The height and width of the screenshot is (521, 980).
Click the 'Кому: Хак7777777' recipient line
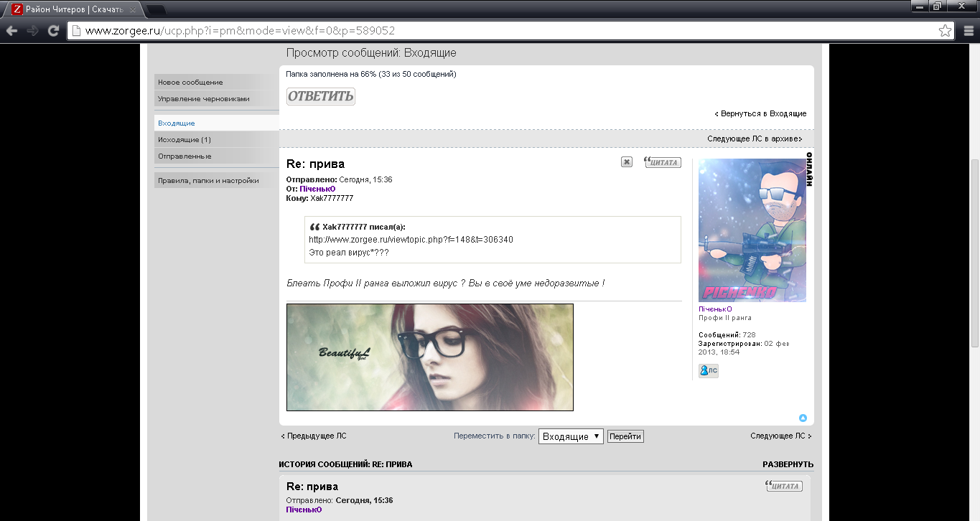[x=319, y=198]
